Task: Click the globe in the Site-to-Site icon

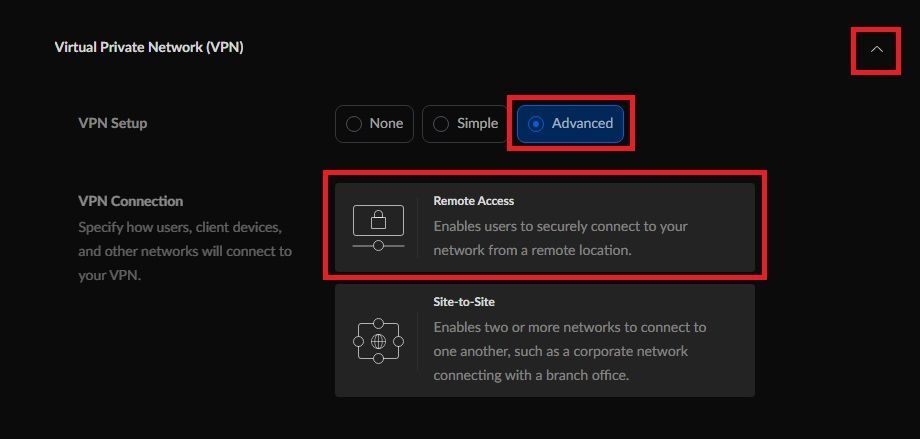Action: 378,341
